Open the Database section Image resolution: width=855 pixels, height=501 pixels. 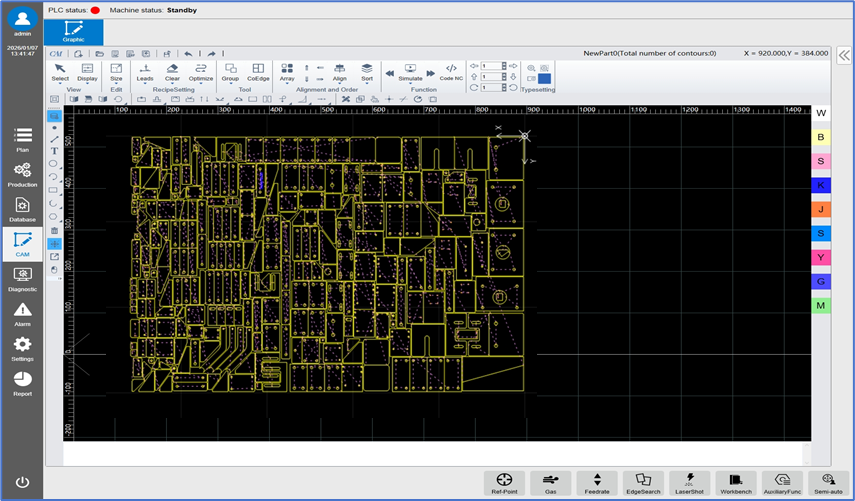click(22, 210)
